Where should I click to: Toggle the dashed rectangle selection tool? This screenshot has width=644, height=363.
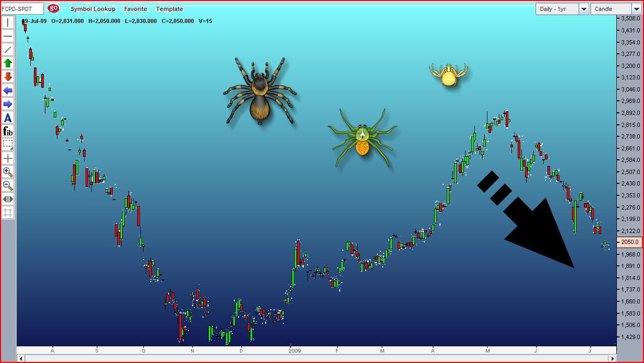pyautogui.click(x=8, y=145)
